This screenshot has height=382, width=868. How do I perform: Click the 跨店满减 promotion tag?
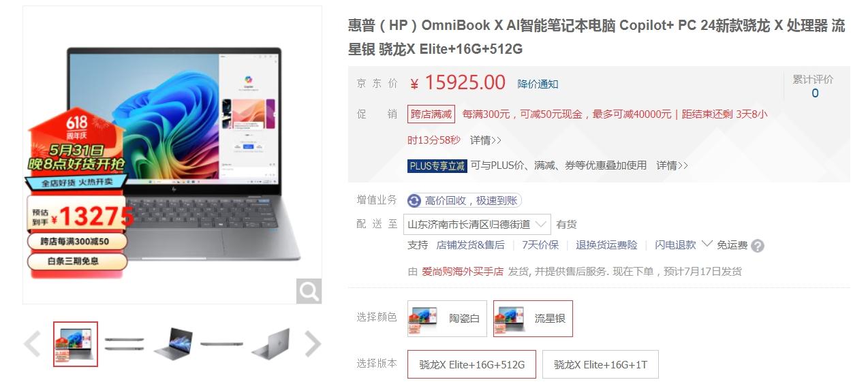[431, 114]
